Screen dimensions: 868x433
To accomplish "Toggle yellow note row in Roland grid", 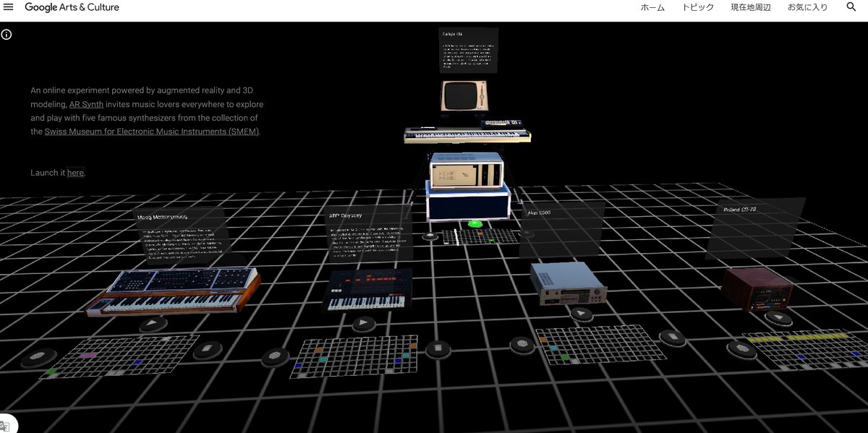I will (797, 337).
